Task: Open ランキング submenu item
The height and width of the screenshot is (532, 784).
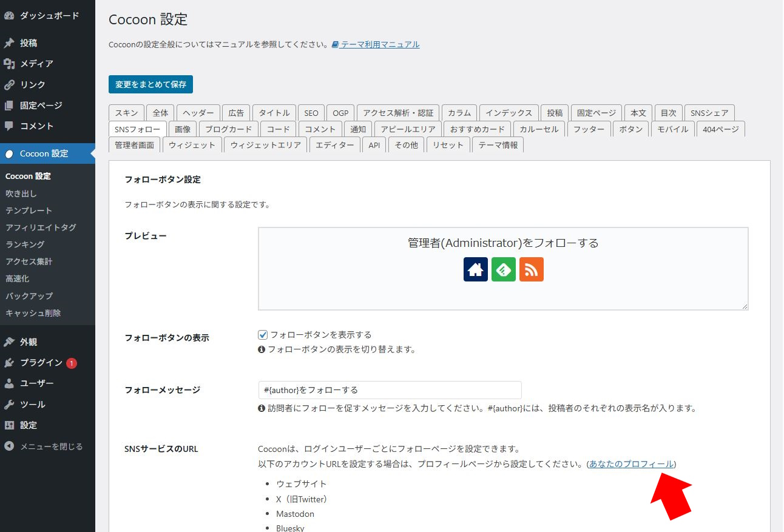Action: 25,244
